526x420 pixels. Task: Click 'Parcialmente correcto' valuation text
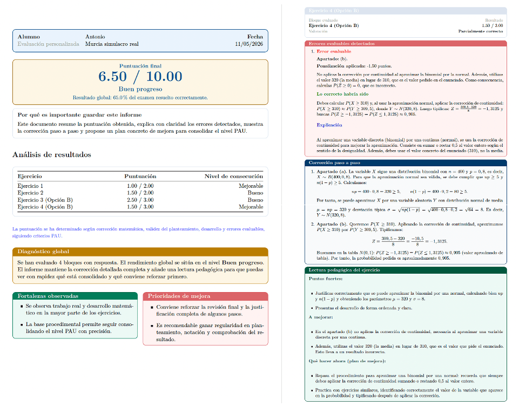pyautogui.click(x=481, y=31)
